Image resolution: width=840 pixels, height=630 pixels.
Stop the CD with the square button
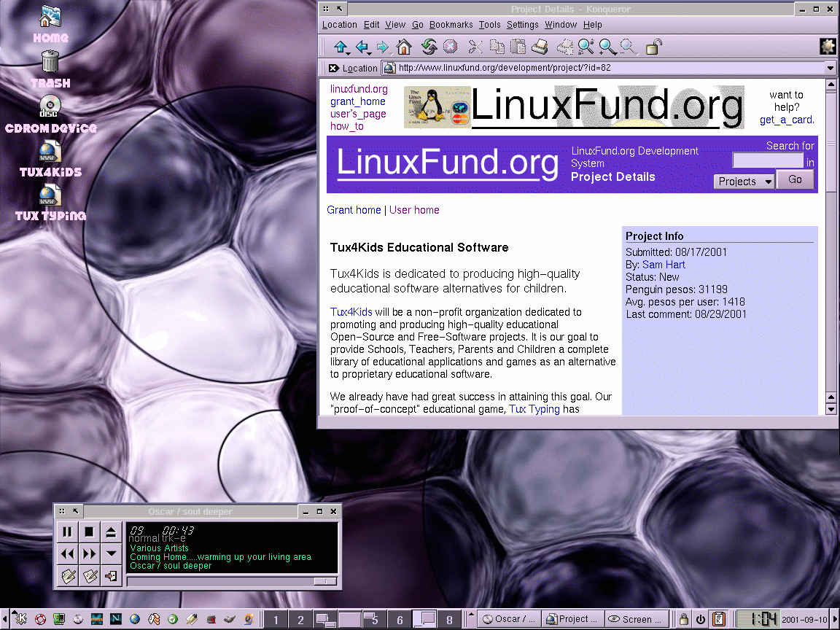click(x=89, y=532)
